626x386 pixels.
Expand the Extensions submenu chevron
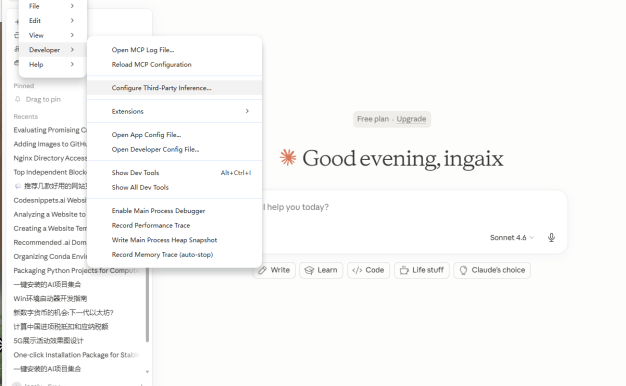click(247, 111)
